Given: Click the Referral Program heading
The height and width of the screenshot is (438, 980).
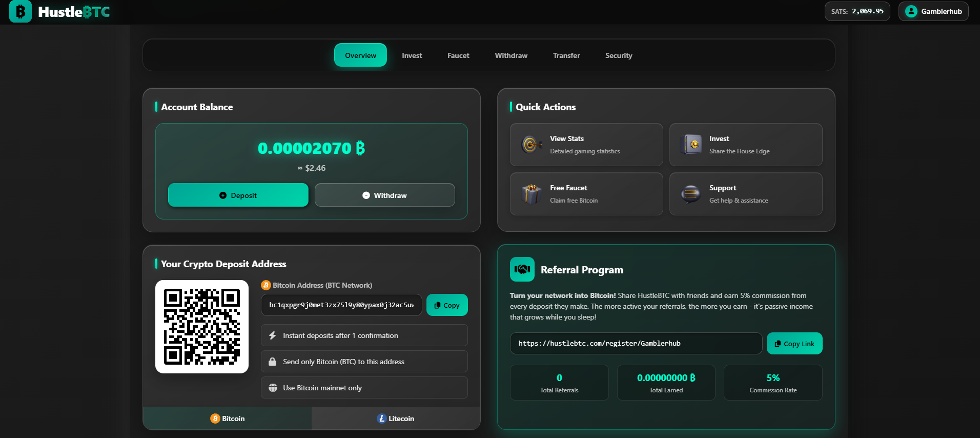Looking at the screenshot, I should click(x=582, y=270).
